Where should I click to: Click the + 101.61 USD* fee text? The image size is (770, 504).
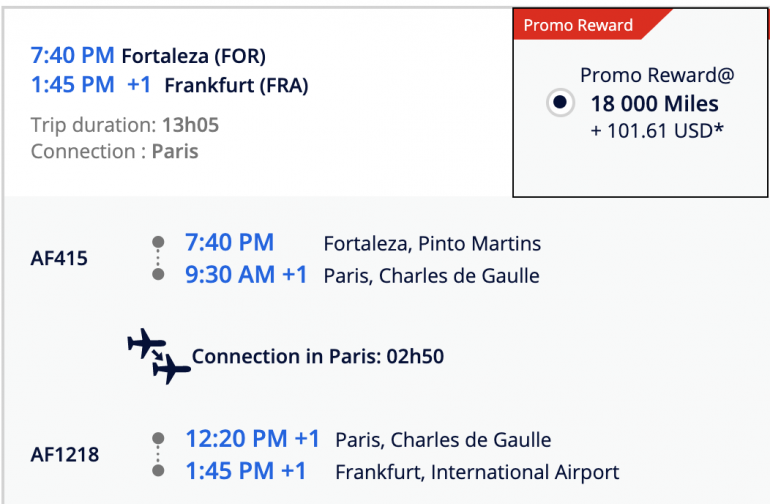[x=656, y=129]
